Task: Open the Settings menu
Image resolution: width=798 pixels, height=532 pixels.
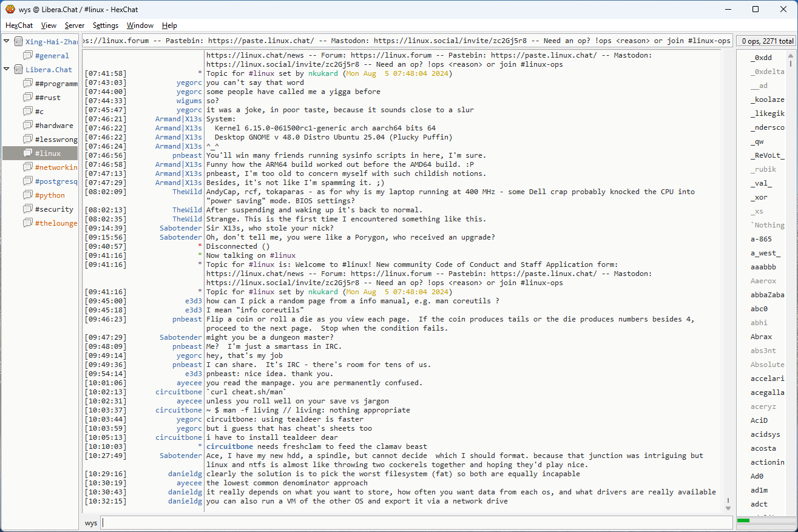Action: [x=106, y=25]
